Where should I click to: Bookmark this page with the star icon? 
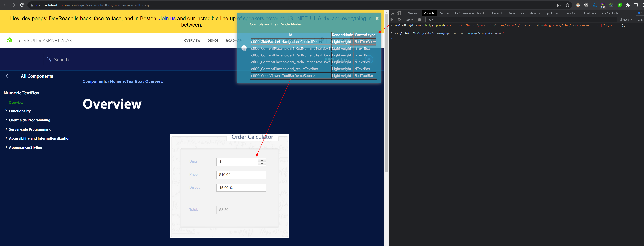[567, 5]
